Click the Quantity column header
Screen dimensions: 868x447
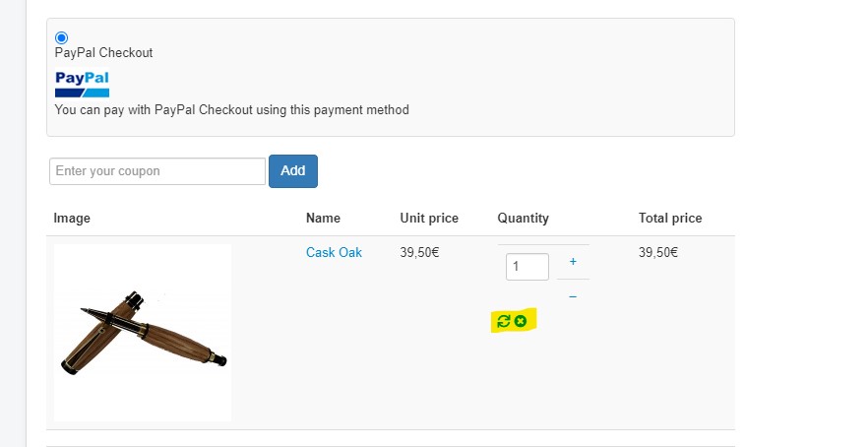523,219
